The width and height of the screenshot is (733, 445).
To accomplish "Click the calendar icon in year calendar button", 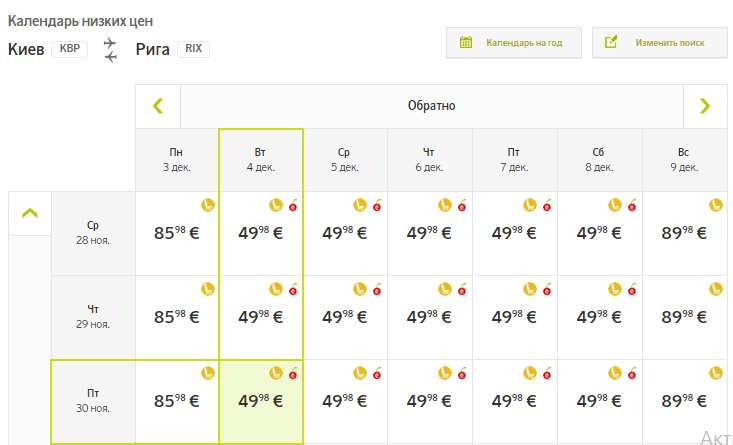I will pyautogui.click(x=466, y=43).
